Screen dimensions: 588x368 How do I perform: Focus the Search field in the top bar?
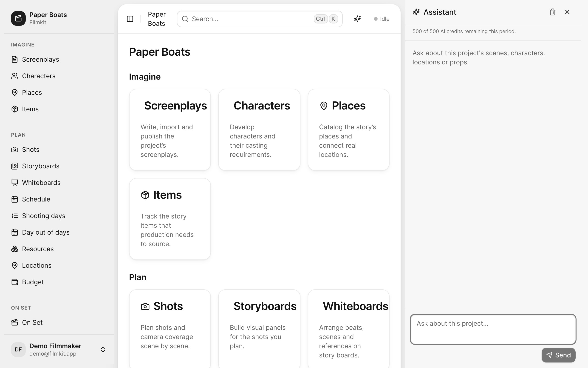tap(260, 19)
